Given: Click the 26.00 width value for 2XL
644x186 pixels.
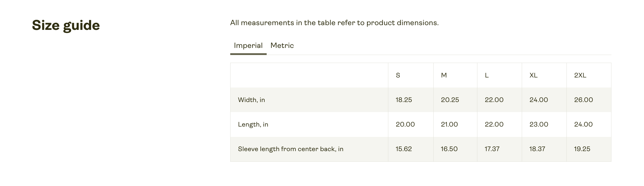Looking at the screenshot, I should click(x=583, y=100).
